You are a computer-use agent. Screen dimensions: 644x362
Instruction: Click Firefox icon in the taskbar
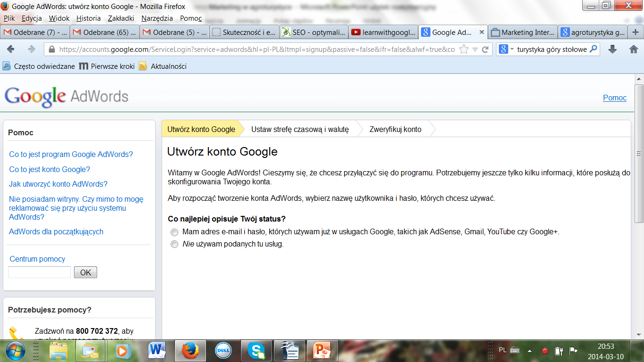[190, 351]
